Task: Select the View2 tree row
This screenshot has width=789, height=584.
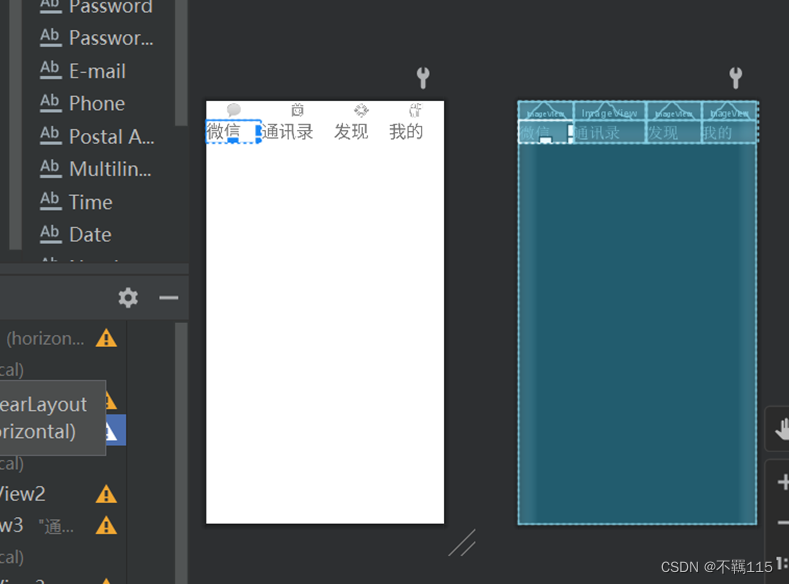Action: pos(63,494)
